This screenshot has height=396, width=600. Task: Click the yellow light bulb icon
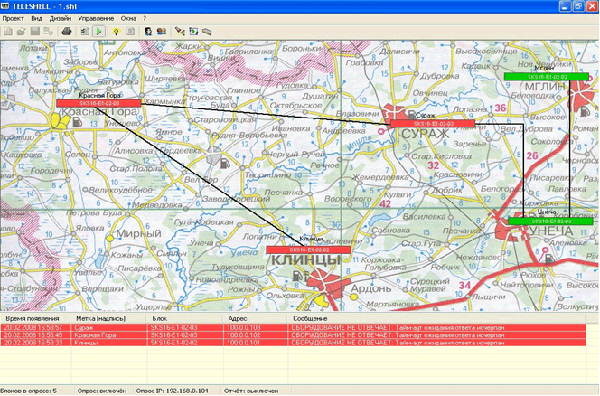click(116, 31)
